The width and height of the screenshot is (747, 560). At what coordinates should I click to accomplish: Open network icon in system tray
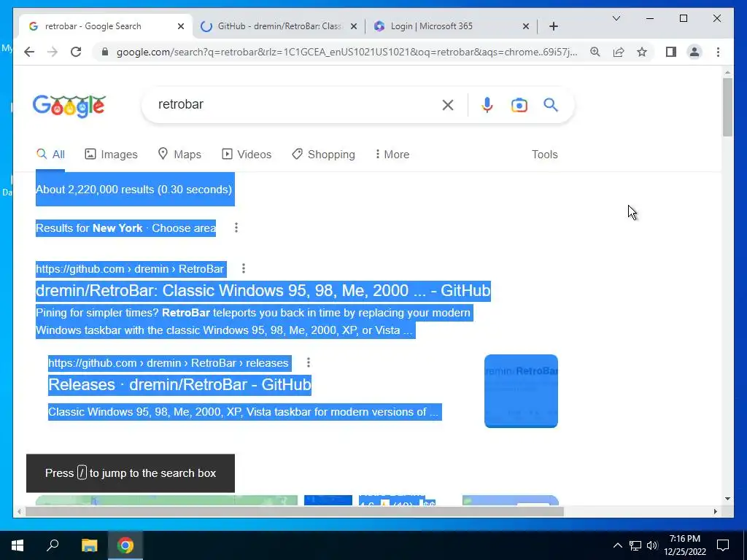[x=635, y=545]
